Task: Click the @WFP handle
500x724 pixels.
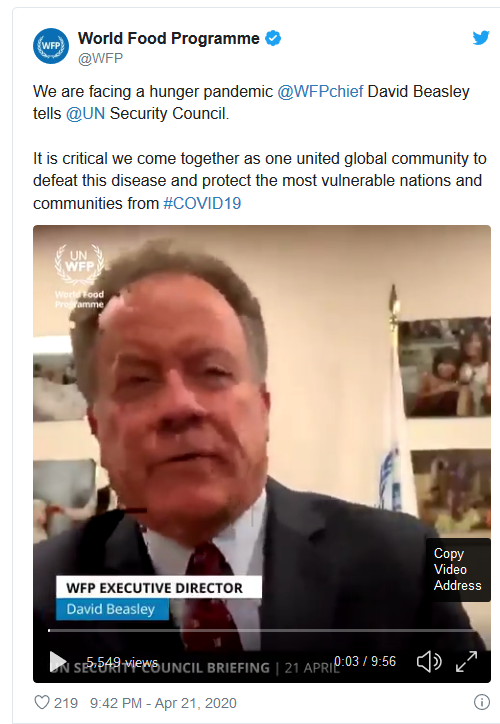Action: pos(101,59)
